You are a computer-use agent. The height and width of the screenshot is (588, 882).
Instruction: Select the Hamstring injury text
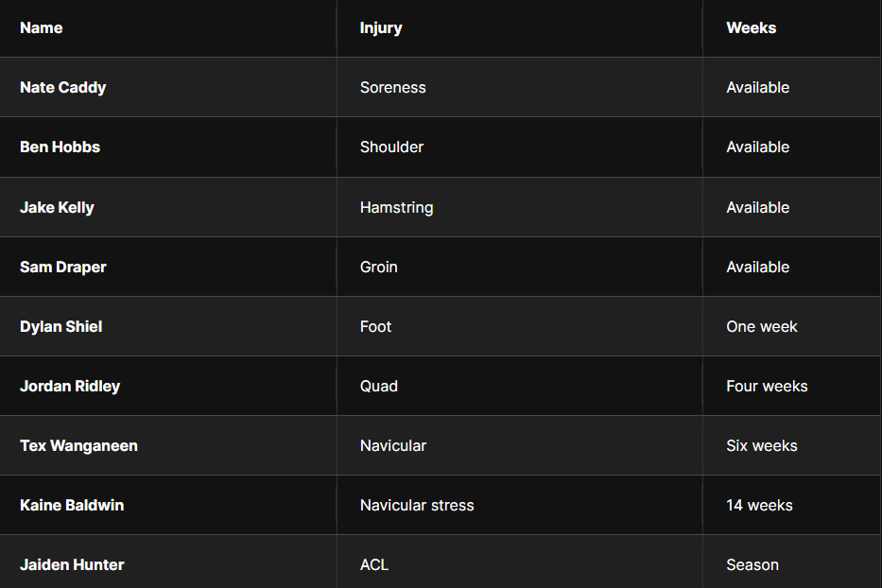[396, 208]
